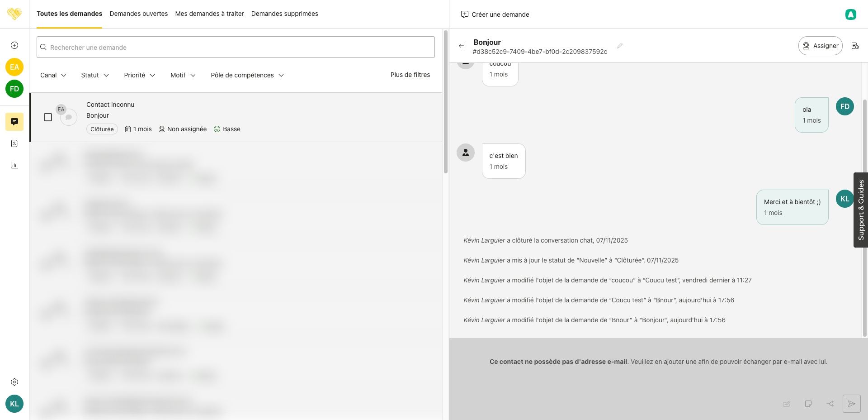
Task: Click the back arrow beside Bonjour title
Action: pos(462,46)
